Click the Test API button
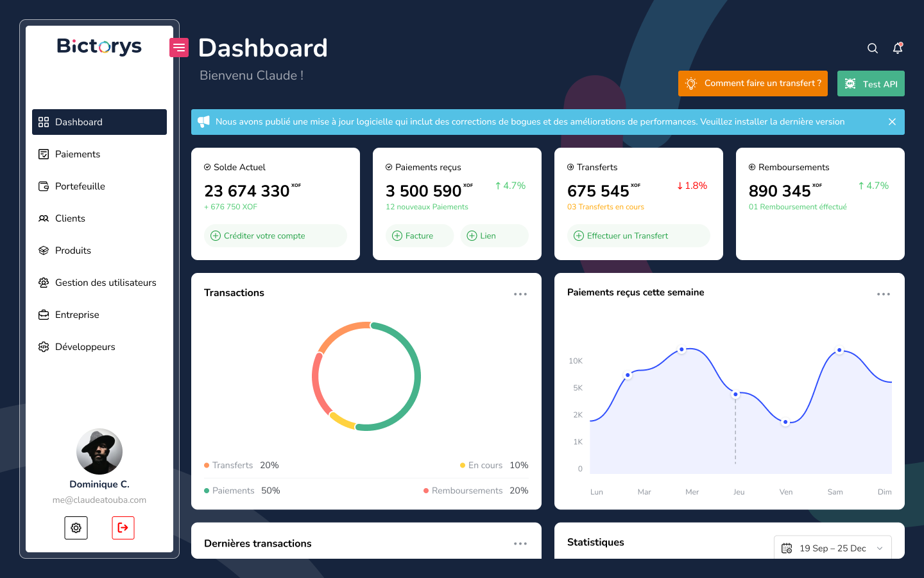This screenshot has height=578, width=924. (x=871, y=83)
